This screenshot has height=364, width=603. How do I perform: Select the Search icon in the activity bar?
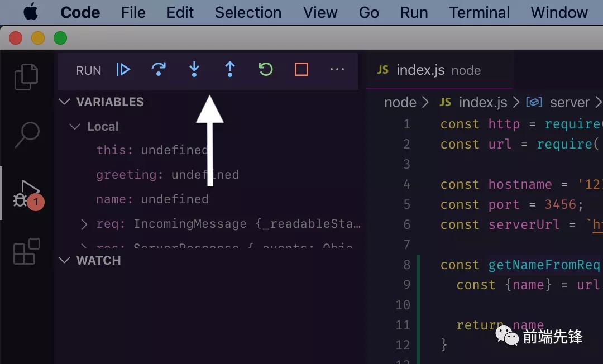(26, 136)
